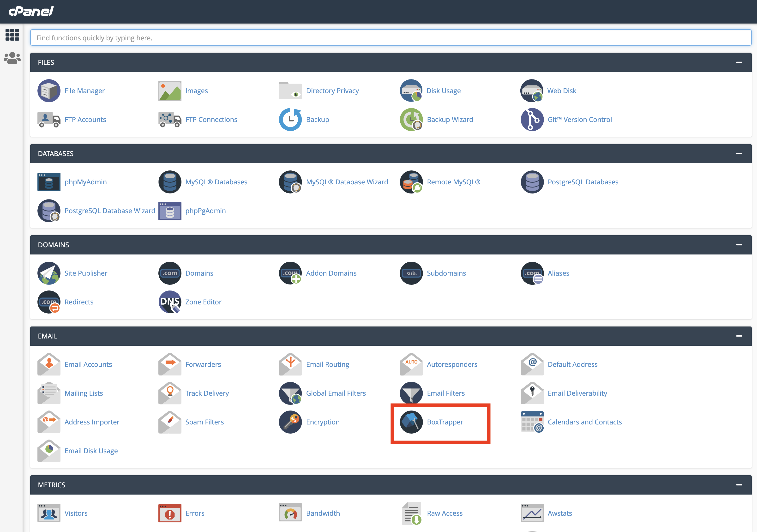Click the DNS Zone Editor icon
Screen dimensions: 757x532
click(x=170, y=302)
